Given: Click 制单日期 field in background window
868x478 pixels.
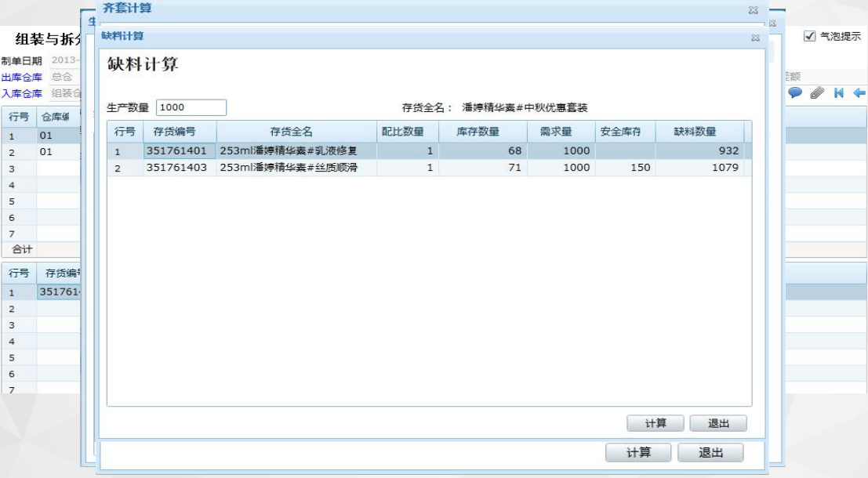Looking at the screenshot, I should pyautogui.click(x=65, y=60).
